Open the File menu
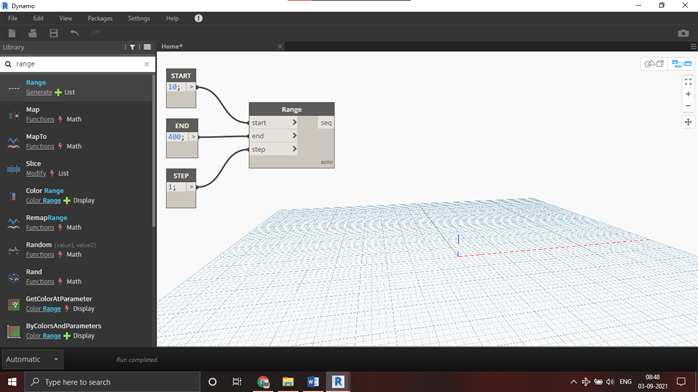This screenshot has width=698, height=392. click(12, 18)
